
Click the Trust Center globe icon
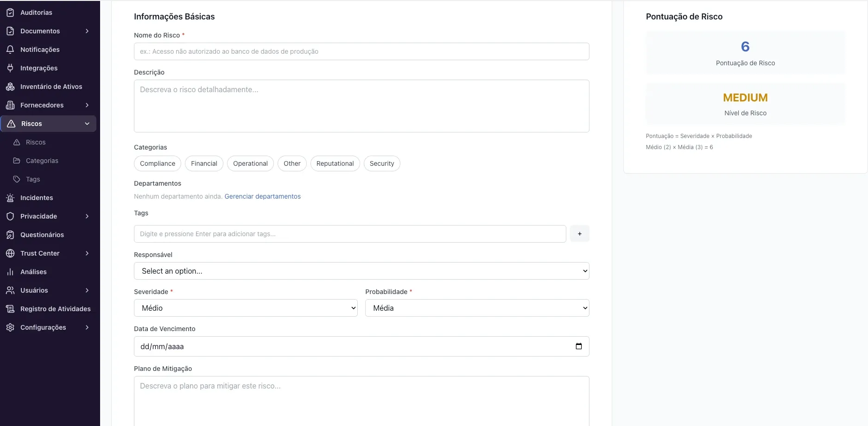(10, 253)
